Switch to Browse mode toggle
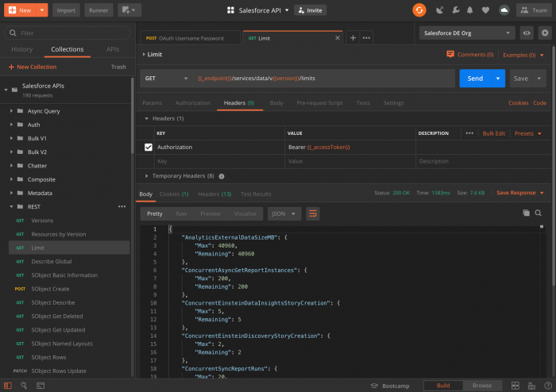556x392 pixels. (482, 386)
